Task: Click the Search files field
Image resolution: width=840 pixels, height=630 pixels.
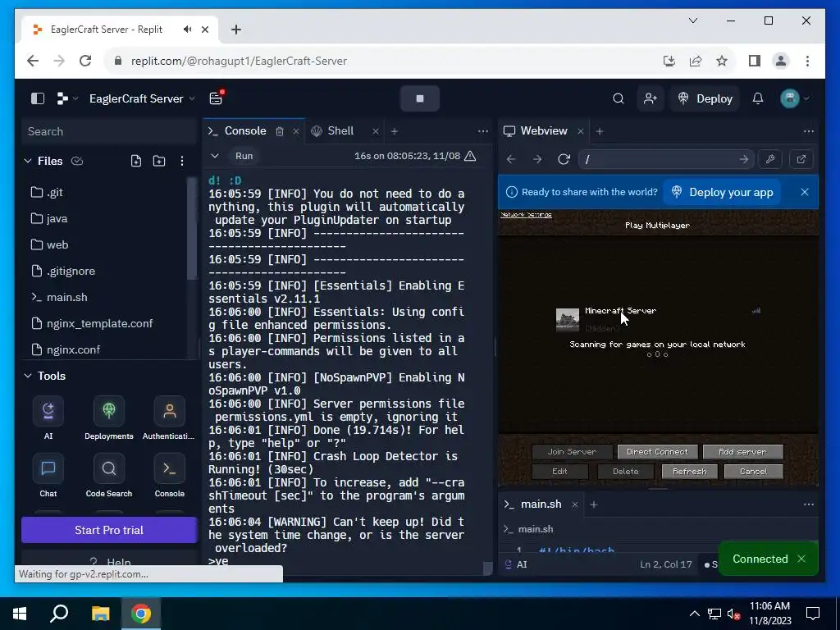Action: pos(109,132)
